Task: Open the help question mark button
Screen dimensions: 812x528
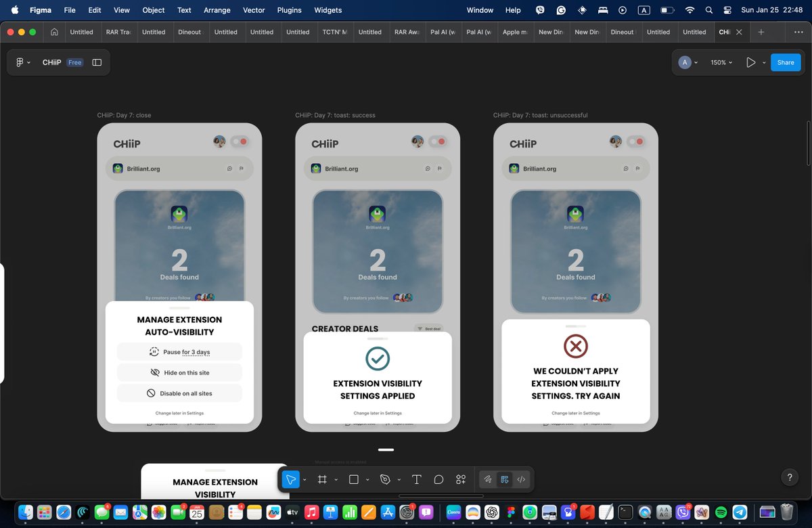Action: tap(790, 477)
